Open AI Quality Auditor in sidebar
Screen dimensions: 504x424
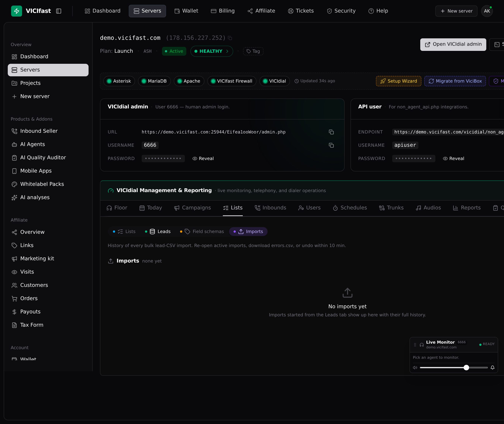point(48,158)
